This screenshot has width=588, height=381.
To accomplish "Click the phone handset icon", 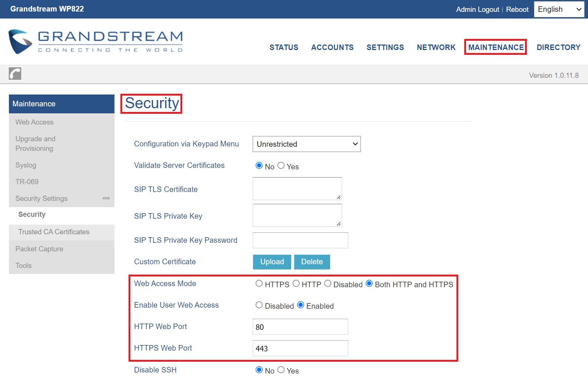I will click(x=15, y=74).
